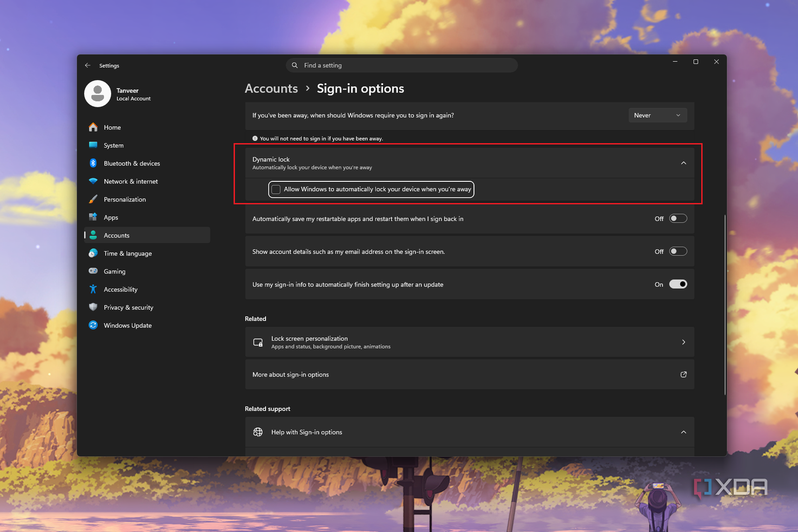
Task: Click the Apps icon in sidebar
Action: click(93, 217)
